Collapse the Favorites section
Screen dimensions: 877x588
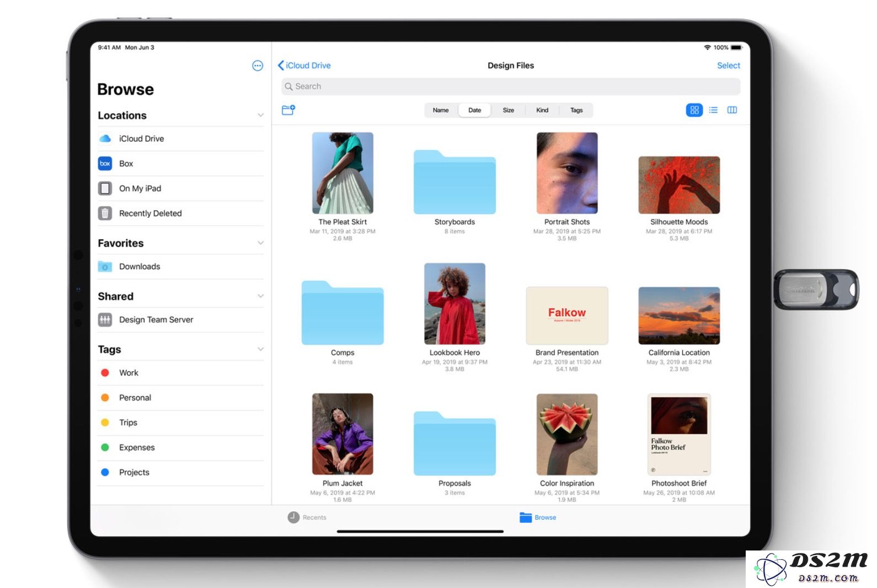260,243
